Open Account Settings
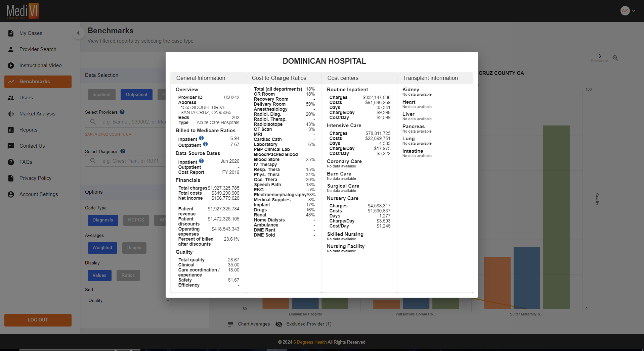This screenshot has height=351, width=644. pos(38,194)
